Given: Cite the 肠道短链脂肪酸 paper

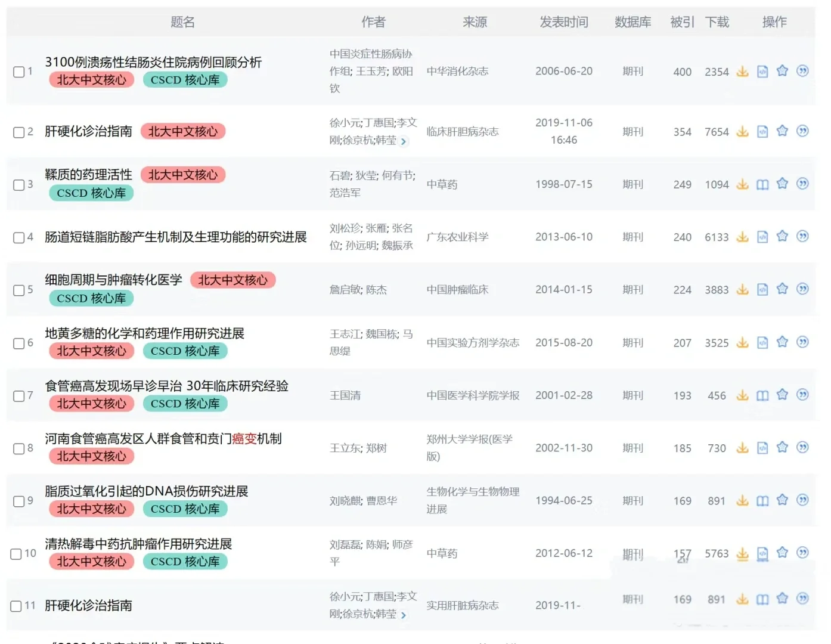Looking at the screenshot, I should click(x=803, y=236).
